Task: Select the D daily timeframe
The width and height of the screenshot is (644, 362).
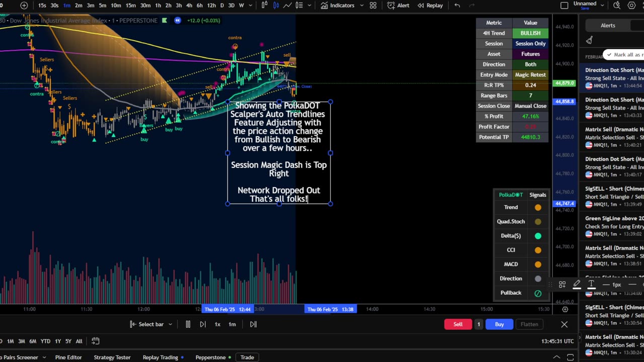Action: click(222, 6)
